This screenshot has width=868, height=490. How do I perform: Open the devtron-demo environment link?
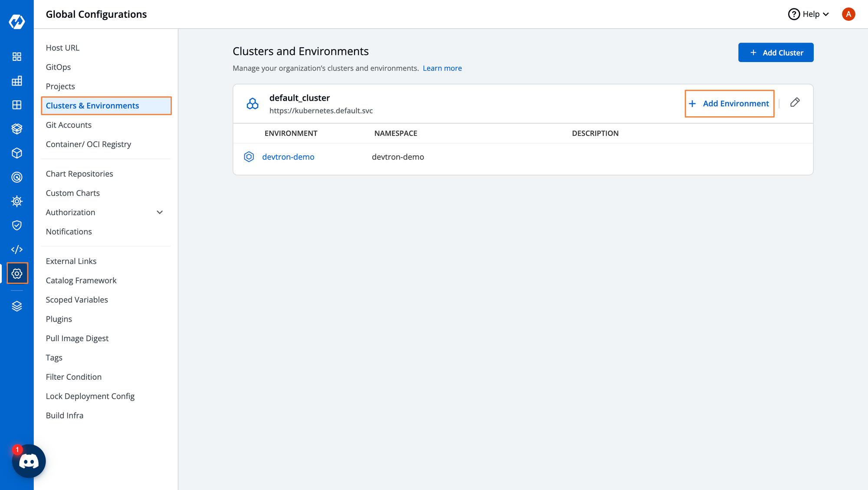tap(288, 157)
